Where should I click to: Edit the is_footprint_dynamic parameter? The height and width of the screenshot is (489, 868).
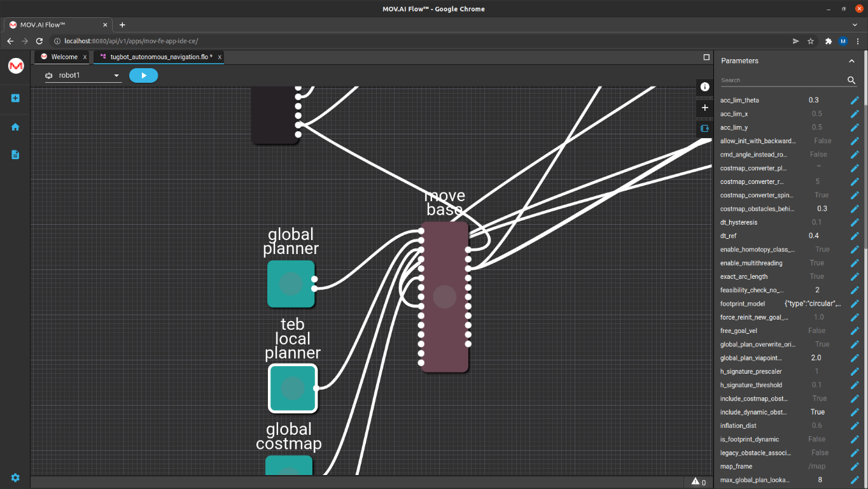click(x=855, y=439)
